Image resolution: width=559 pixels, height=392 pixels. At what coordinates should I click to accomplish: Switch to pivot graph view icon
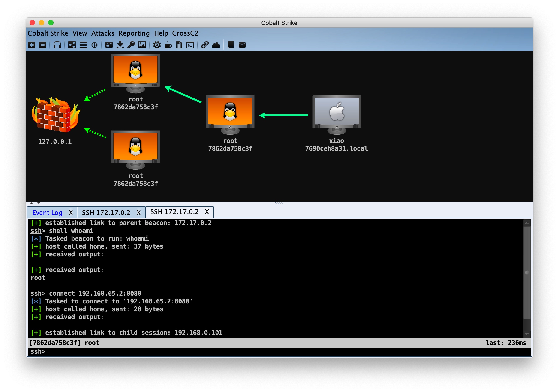[x=72, y=45]
